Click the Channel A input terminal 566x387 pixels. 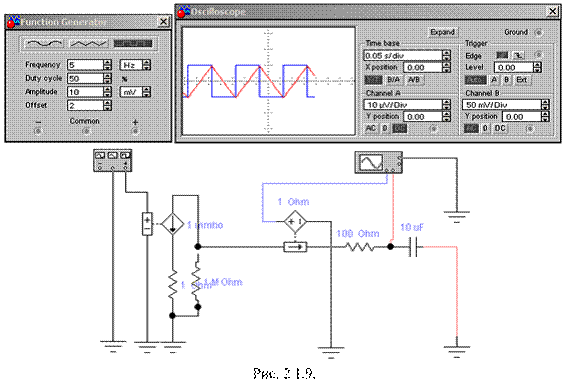434,129
